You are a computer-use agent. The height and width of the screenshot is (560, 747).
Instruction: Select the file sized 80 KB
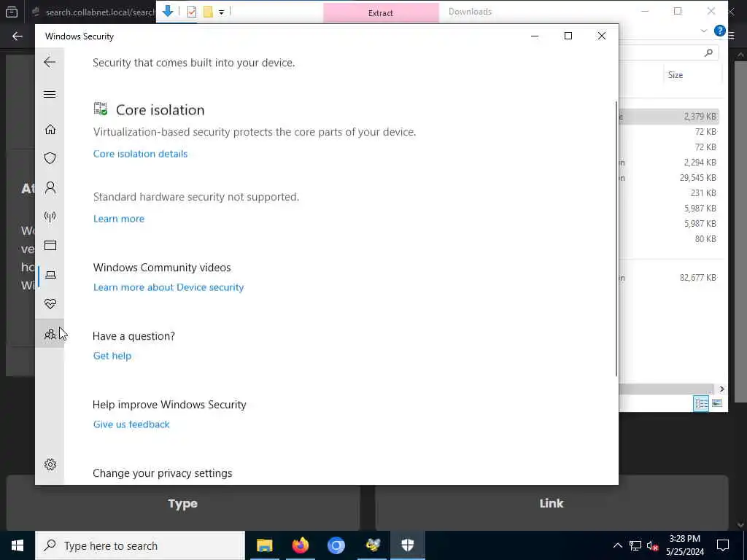[x=668, y=238]
